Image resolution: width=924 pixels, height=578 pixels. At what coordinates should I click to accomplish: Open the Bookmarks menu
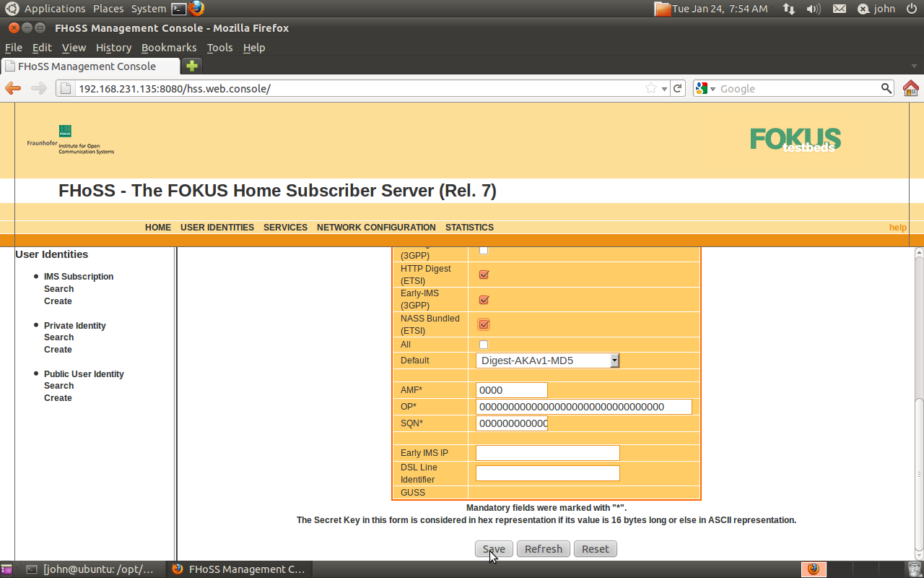(x=169, y=48)
